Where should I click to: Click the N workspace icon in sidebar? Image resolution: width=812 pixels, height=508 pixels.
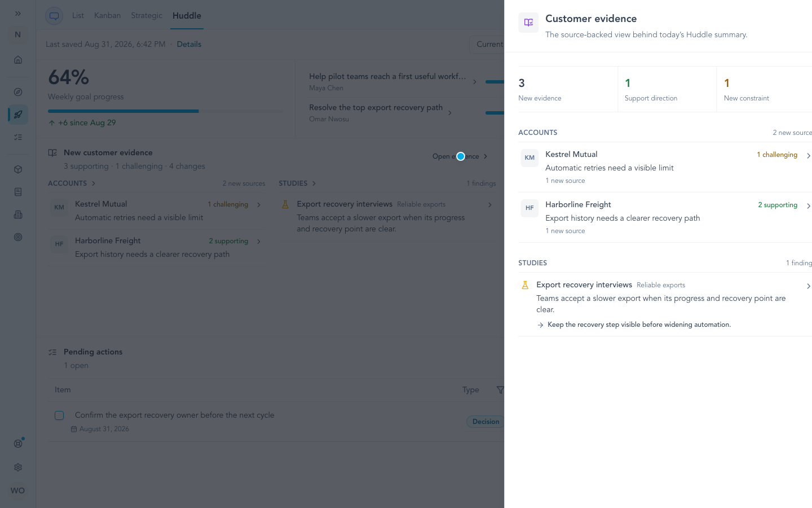pyautogui.click(x=17, y=34)
